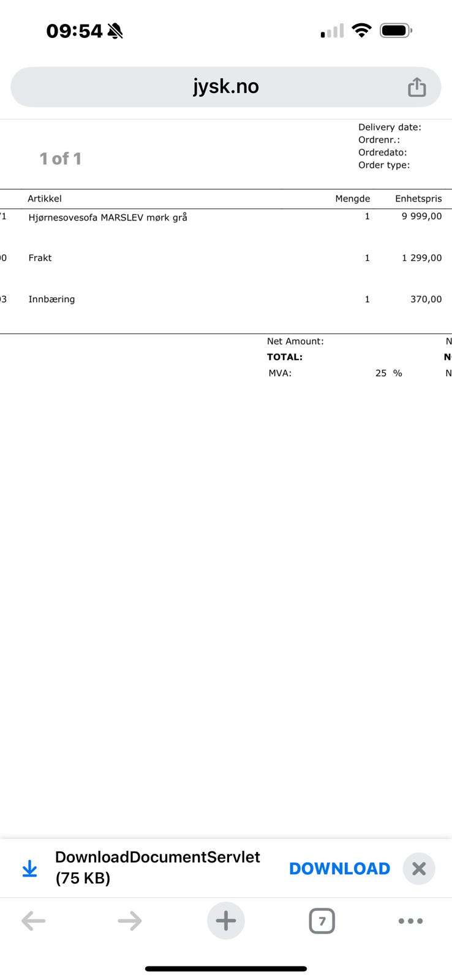
Task: Tap the Enhetspris column header
Action: [x=418, y=198]
